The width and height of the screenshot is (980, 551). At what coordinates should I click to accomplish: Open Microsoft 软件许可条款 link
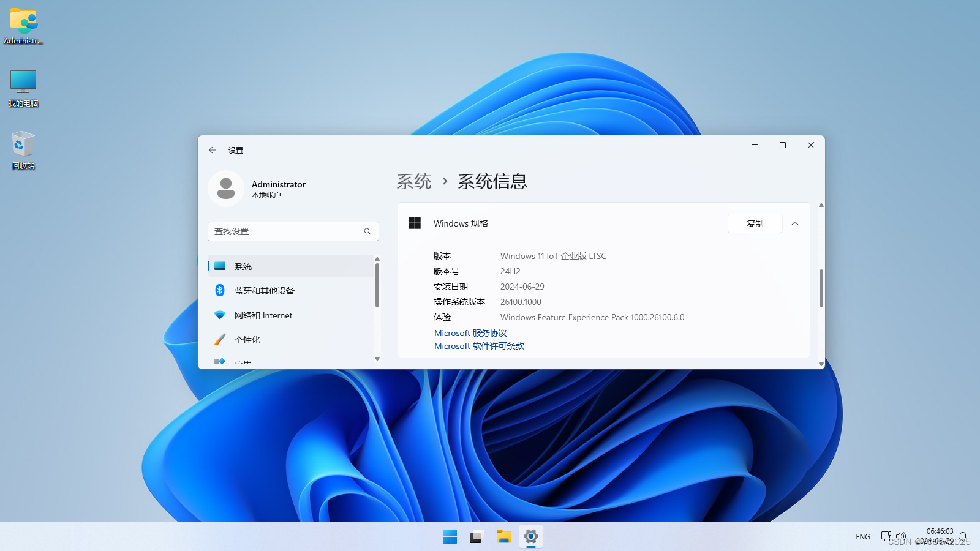(479, 346)
